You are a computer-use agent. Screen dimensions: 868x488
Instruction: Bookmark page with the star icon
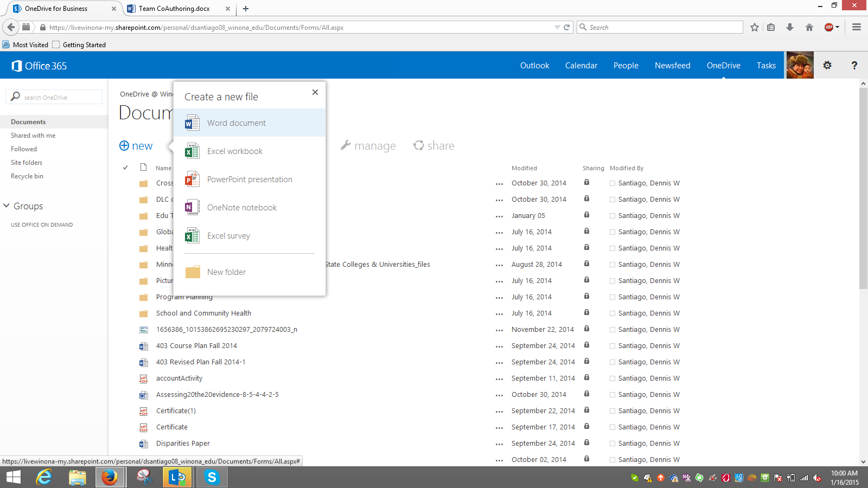click(754, 27)
